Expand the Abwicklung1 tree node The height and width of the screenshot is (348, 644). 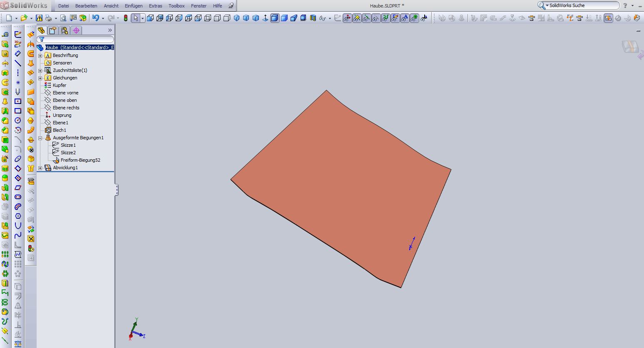pyautogui.click(x=40, y=168)
